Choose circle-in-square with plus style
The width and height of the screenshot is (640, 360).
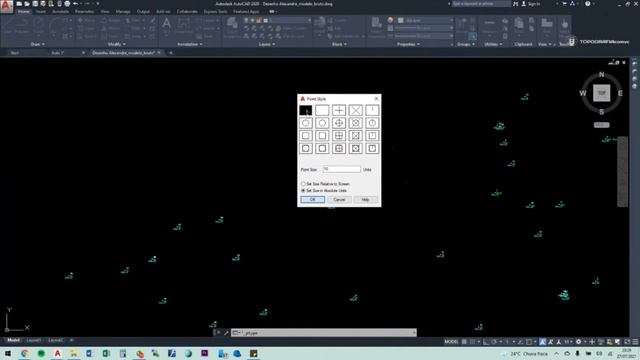tap(339, 149)
